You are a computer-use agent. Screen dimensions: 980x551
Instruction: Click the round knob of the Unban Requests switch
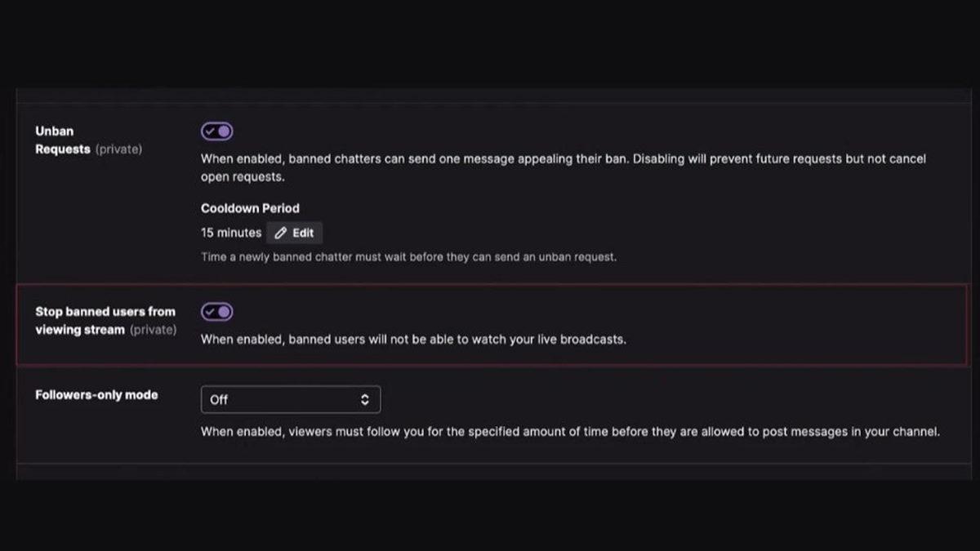222,131
